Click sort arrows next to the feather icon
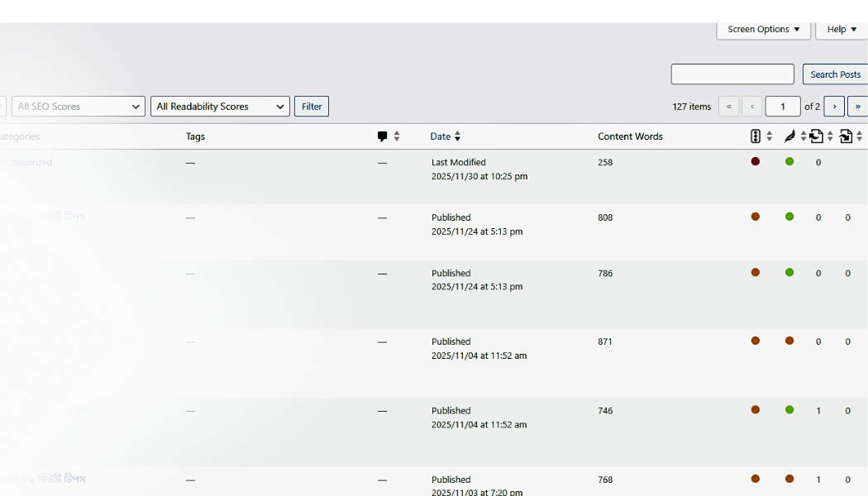This screenshot has width=868, height=496. click(803, 136)
